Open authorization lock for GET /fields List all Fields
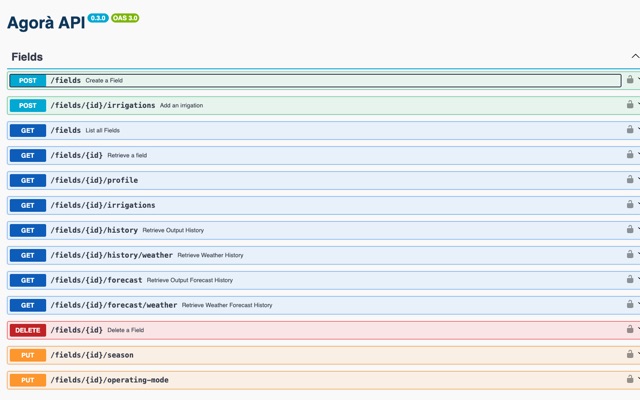This screenshot has width=640, height=400. tap(630, 129)
